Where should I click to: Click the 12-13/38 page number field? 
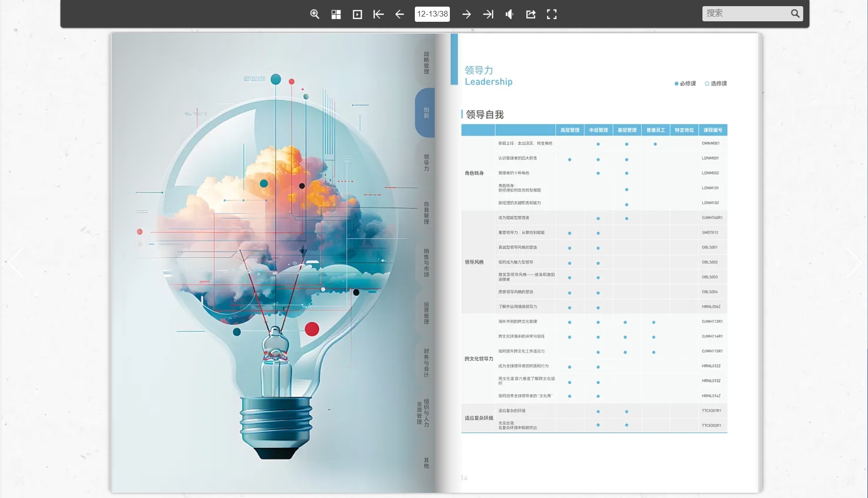tap(432, 14)
